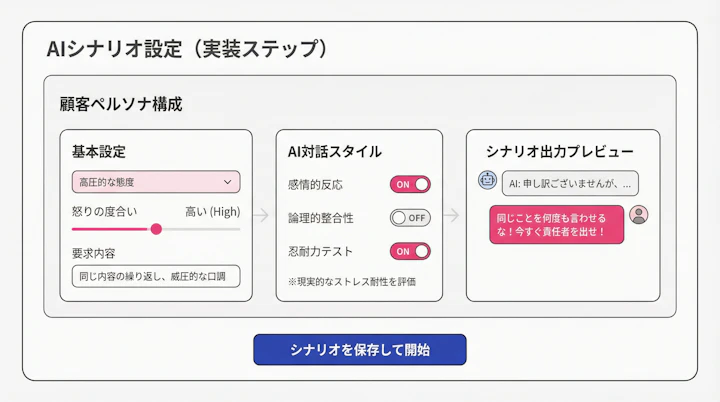
Task: Click the 基本設定 panel heading
Action: (98, 151)
